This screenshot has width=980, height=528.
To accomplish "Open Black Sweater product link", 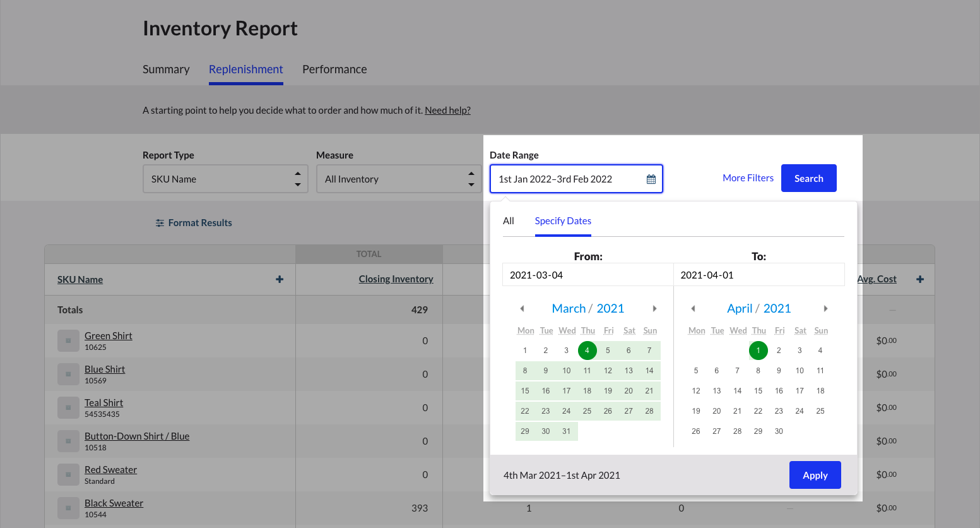I will click(114, 503).
